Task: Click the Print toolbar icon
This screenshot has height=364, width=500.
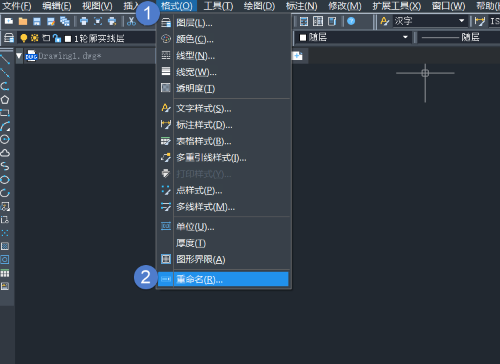Action: click(84, 21)
